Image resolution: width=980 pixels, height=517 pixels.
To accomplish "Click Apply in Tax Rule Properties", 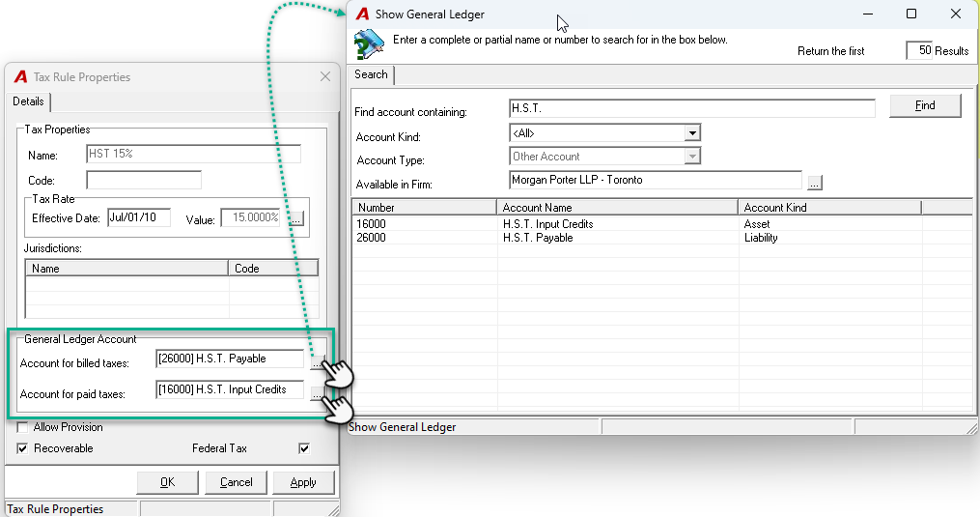I will click(x=303, y=482).
